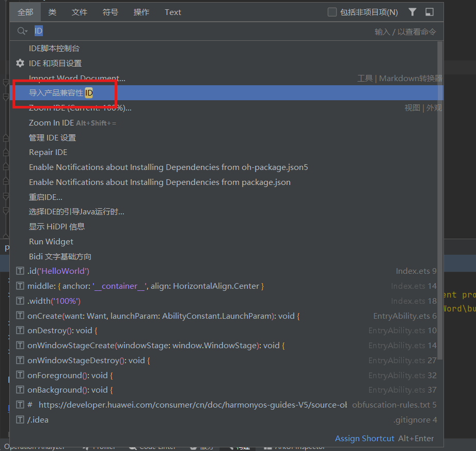Open results in Find tool window icon
This screenshot has width=476, height=451.
tap(430, 12)
